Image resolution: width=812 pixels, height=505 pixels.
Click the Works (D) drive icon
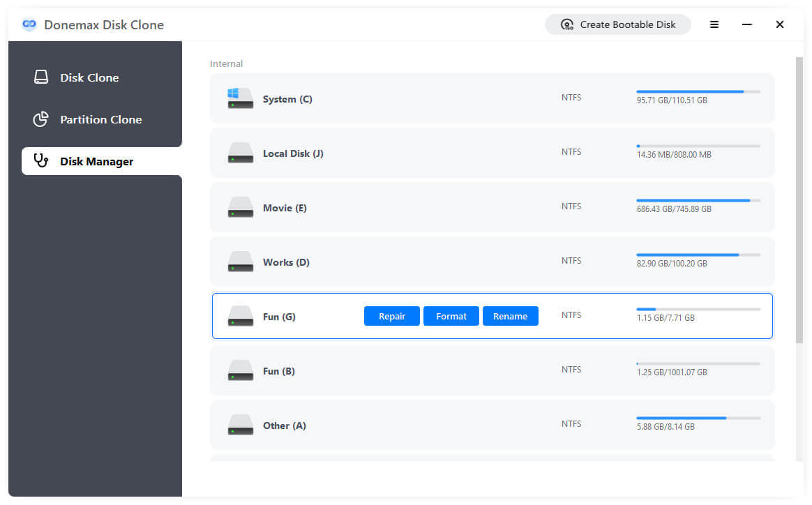240,262
